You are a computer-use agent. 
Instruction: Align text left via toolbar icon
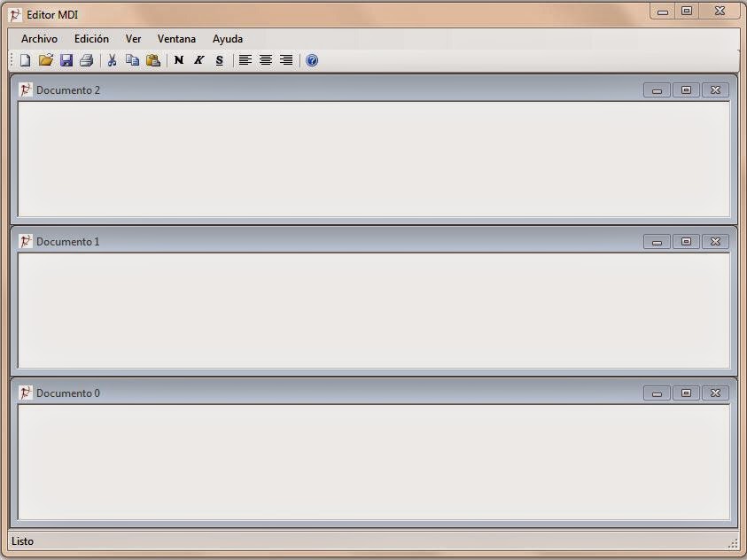tap(245, 60)
